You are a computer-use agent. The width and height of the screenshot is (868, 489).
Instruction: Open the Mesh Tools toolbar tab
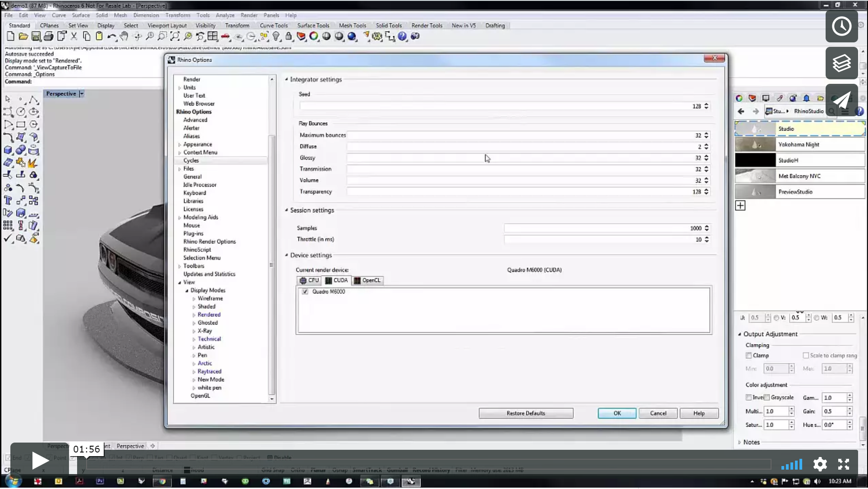[x=352, y=26]
